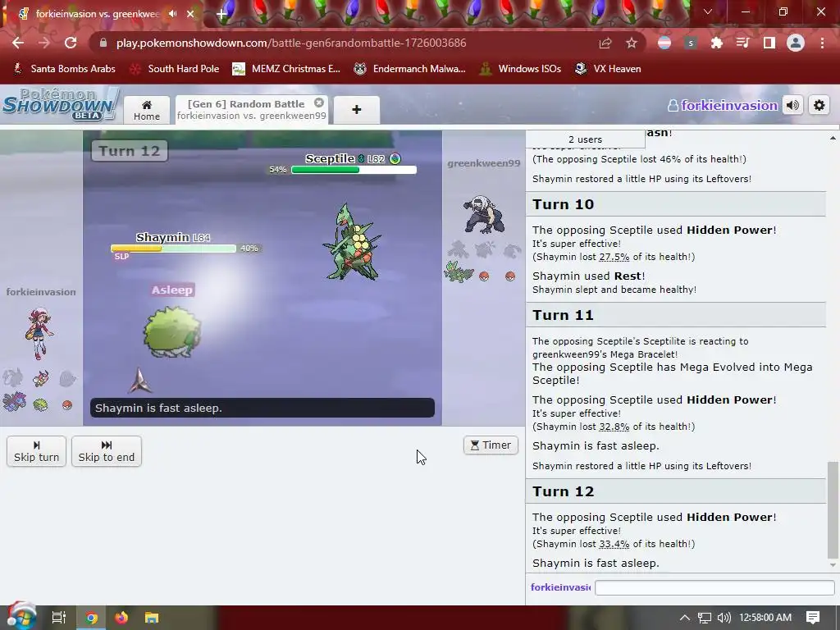The height and width of the screenshot is (630, 840).
Task: Click the battle log scrollbar thumb
Action: (x=833, y=510)
